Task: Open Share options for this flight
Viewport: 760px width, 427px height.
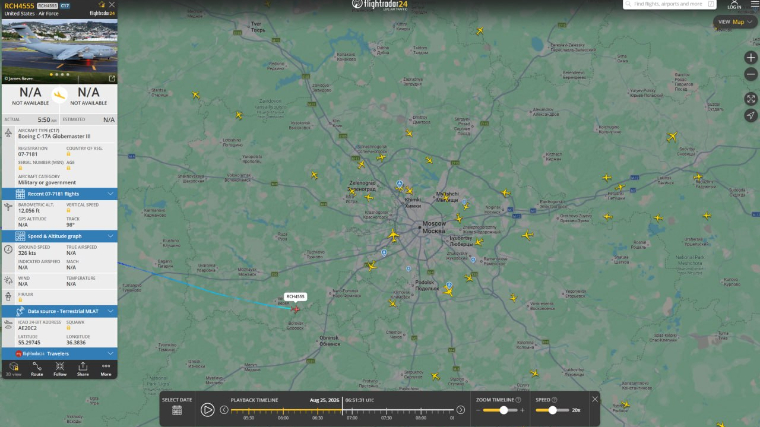Action: 83,369
